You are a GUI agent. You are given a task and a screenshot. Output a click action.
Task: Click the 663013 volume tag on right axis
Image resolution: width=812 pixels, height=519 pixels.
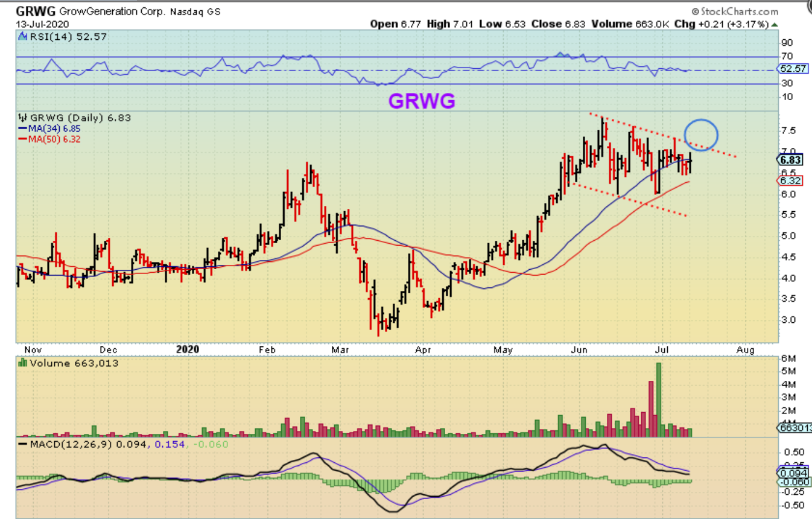click(795, 428)
